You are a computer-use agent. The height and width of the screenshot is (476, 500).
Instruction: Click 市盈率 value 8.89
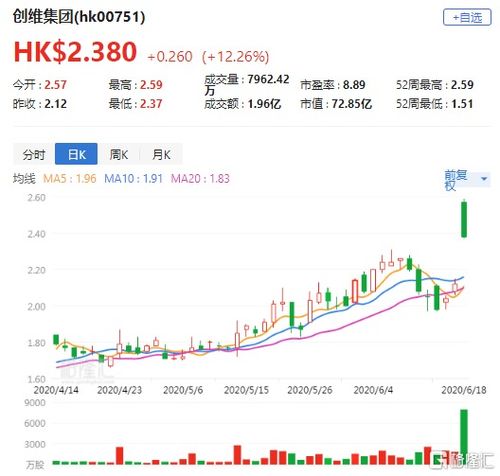(x=354, y=85)
